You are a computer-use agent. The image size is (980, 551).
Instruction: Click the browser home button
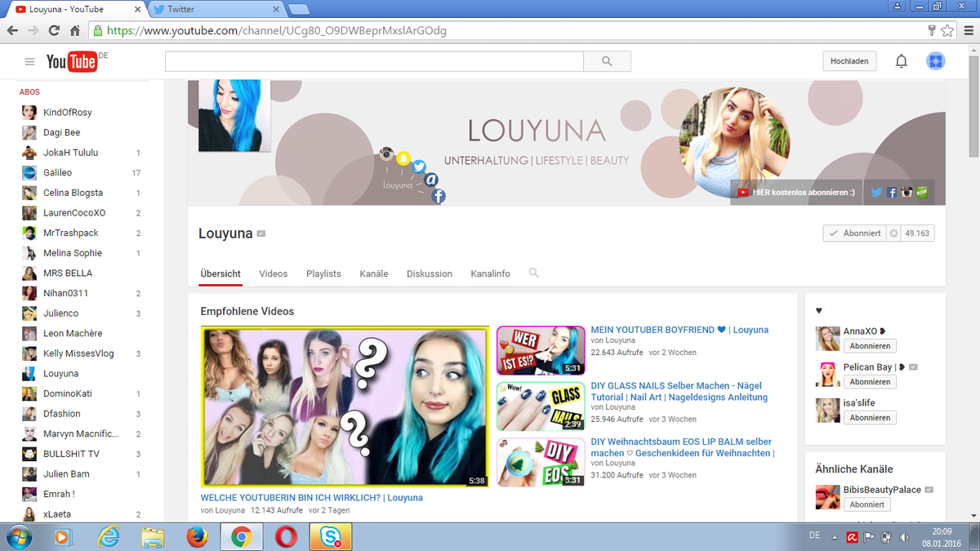[74, 31]
